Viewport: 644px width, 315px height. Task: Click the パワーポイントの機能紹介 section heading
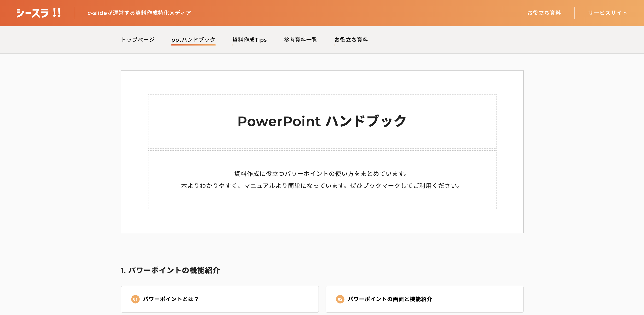pos(170,270)
